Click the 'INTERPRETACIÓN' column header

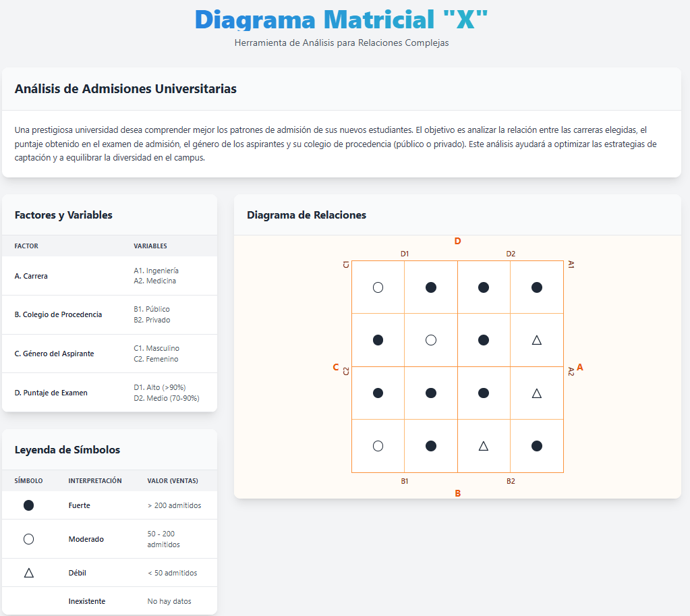(x=95, y=481)
